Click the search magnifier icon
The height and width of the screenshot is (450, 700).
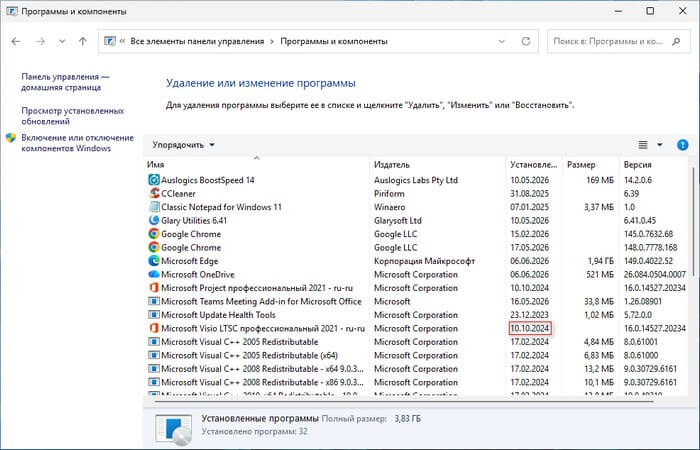[676, 42]
